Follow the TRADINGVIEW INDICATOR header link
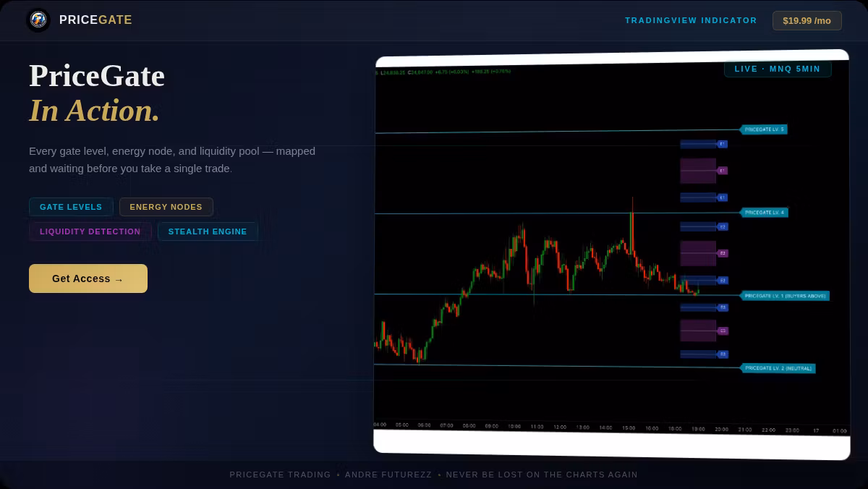868x489 pixels. coord(691,20)
